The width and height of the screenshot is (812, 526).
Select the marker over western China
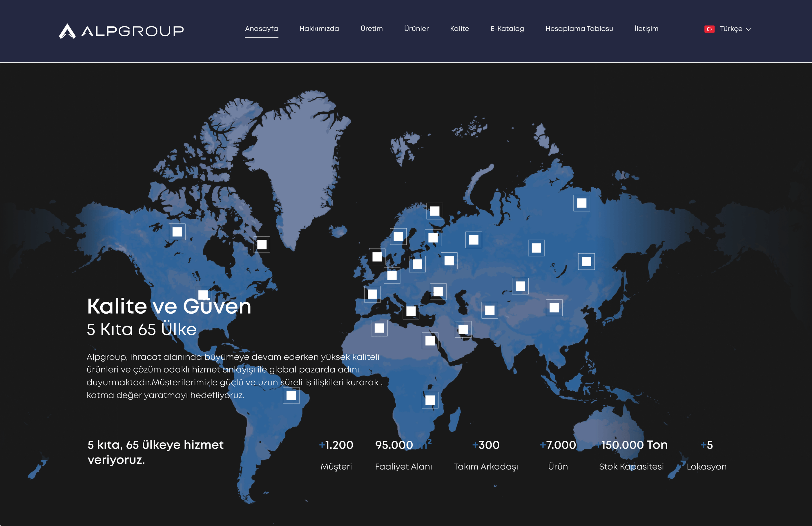tap(554, 308)
